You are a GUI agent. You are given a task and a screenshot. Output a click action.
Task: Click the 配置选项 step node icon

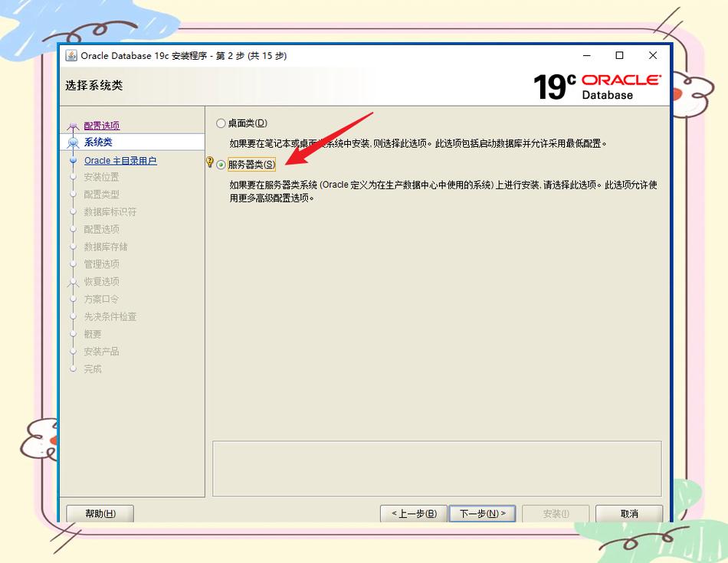point(74,125)
